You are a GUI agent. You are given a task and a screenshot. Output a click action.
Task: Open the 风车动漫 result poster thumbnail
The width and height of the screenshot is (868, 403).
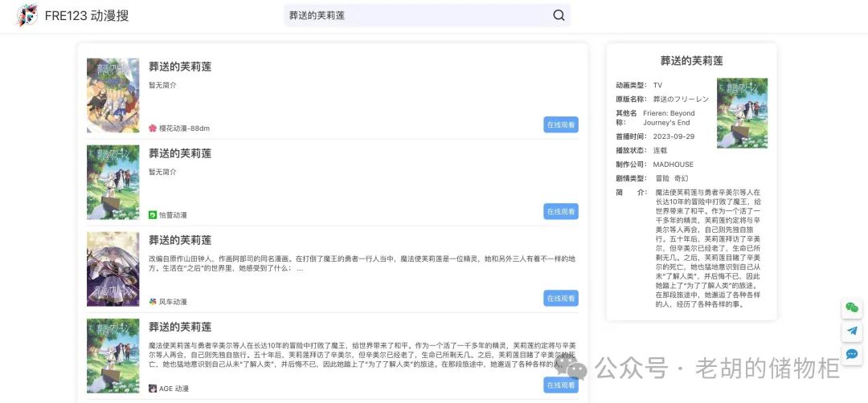pos(113,269)
